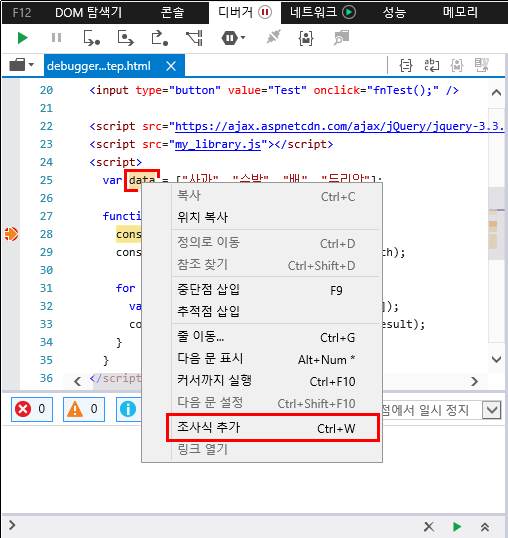
Task: Open the file picker folder icon
Action: tap(21, 65)
